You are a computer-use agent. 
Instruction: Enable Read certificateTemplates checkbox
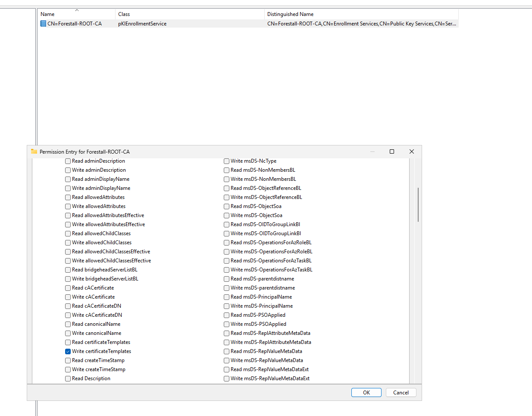(68, 343)
